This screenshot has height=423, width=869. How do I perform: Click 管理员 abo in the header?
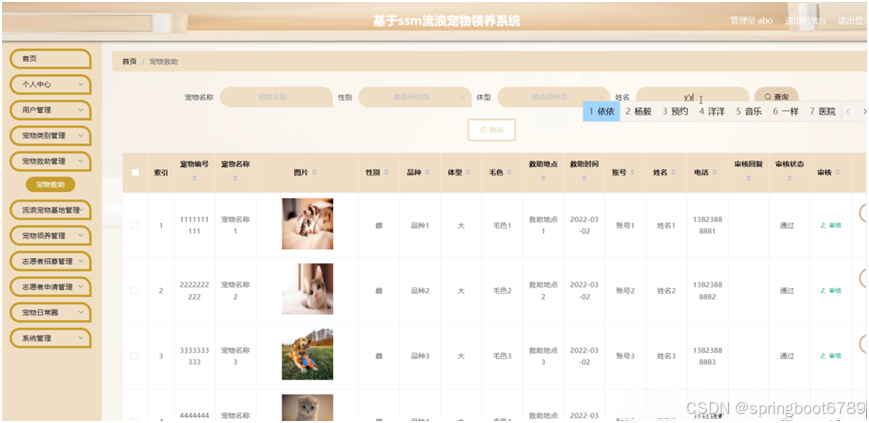pos(752,21)
